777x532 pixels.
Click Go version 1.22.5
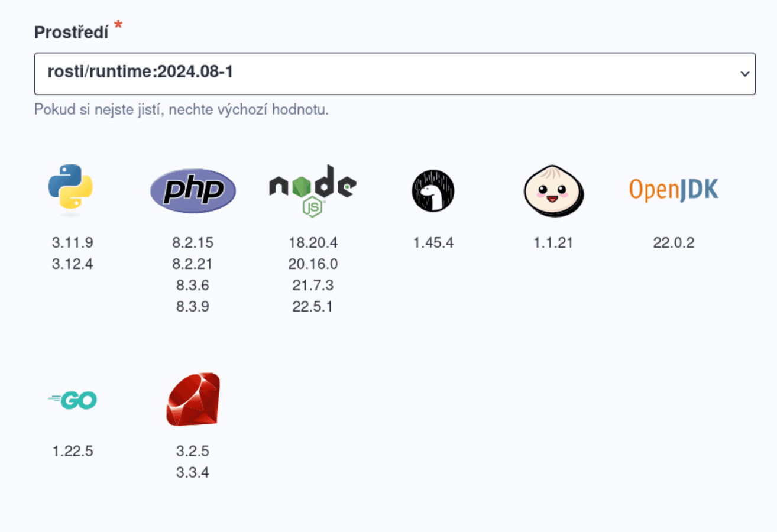(73, 452)
